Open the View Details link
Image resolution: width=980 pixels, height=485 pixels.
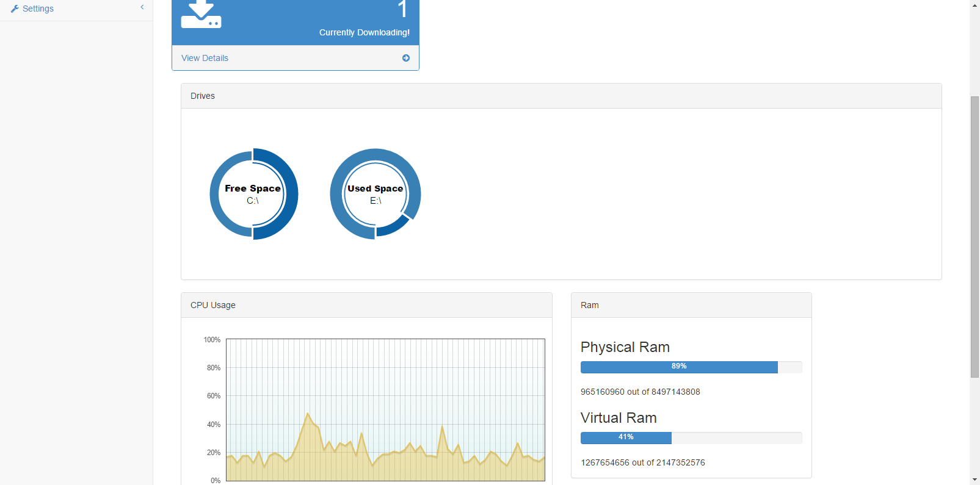click(205, 58)
